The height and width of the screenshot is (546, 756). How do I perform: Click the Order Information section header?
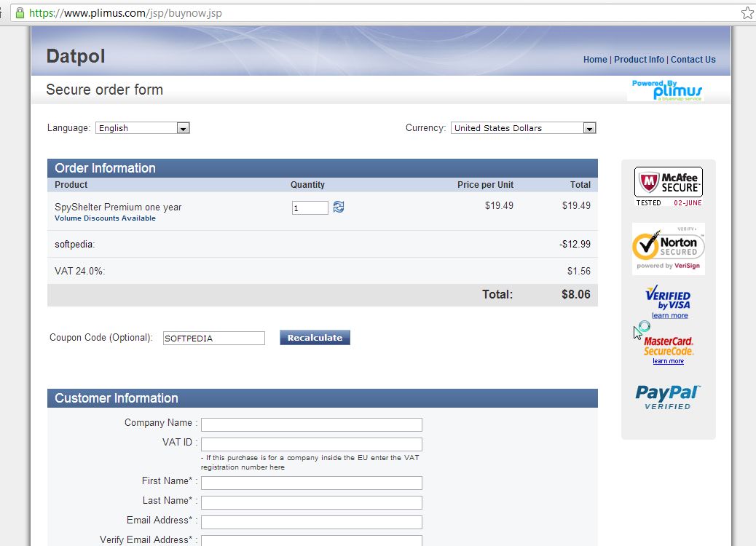tap(323, 168)
